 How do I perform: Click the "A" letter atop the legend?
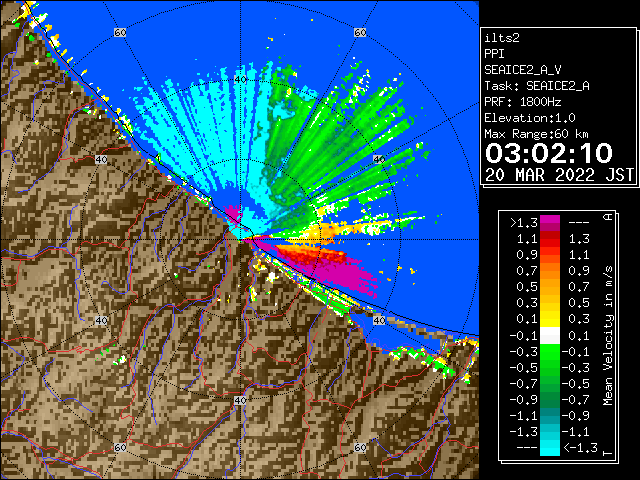coord(608,217)
